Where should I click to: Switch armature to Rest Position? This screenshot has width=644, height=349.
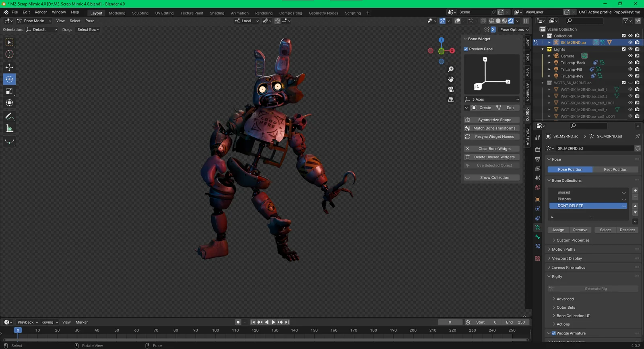coord(615,170)
